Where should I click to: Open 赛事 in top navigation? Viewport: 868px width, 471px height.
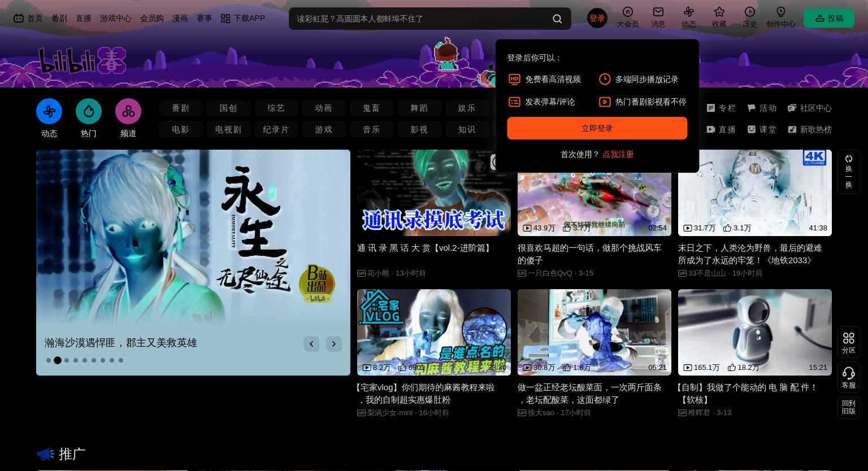[x=205, y=19]
